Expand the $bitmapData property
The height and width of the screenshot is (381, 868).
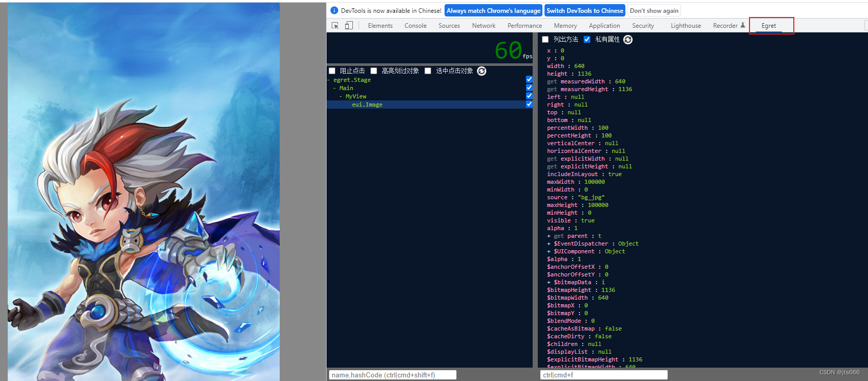(x=549, y=283)
